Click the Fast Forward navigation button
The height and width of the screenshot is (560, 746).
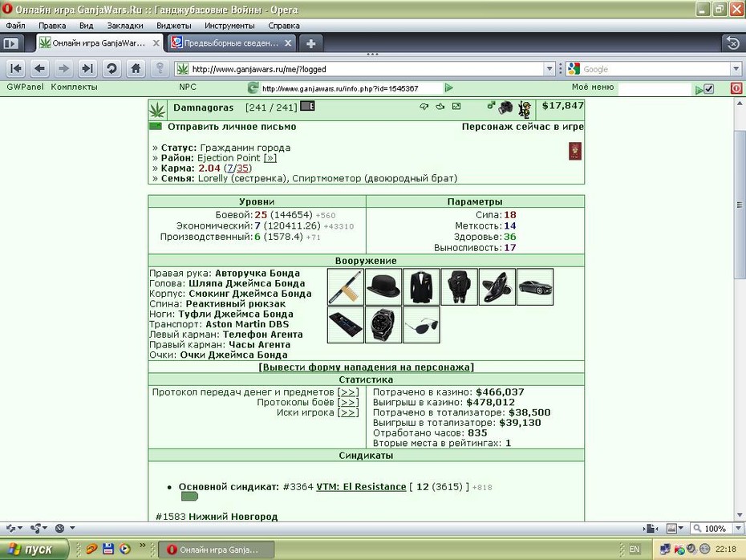(x=87, y=69)
